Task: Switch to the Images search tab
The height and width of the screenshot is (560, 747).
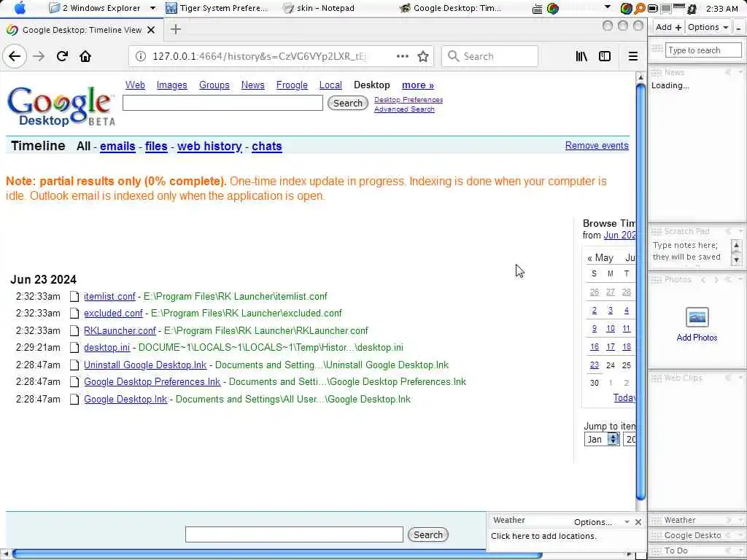Action: [x=172, y=85]
